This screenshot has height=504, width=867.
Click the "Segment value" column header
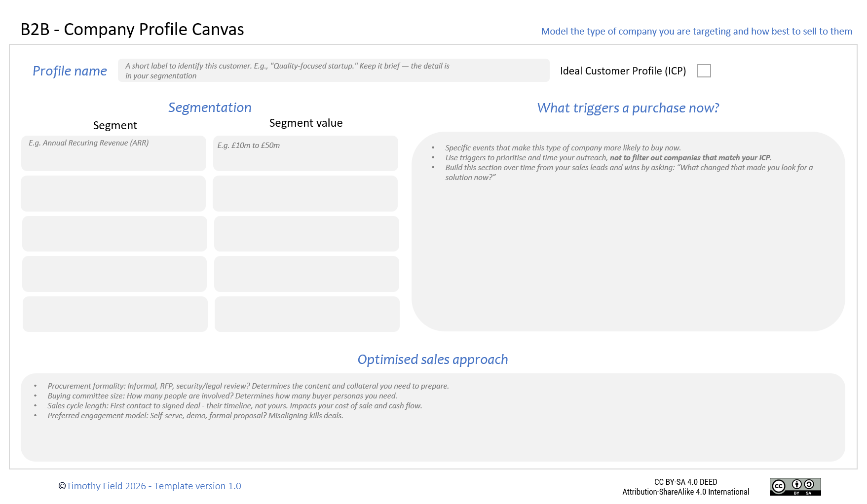(306, 123)
